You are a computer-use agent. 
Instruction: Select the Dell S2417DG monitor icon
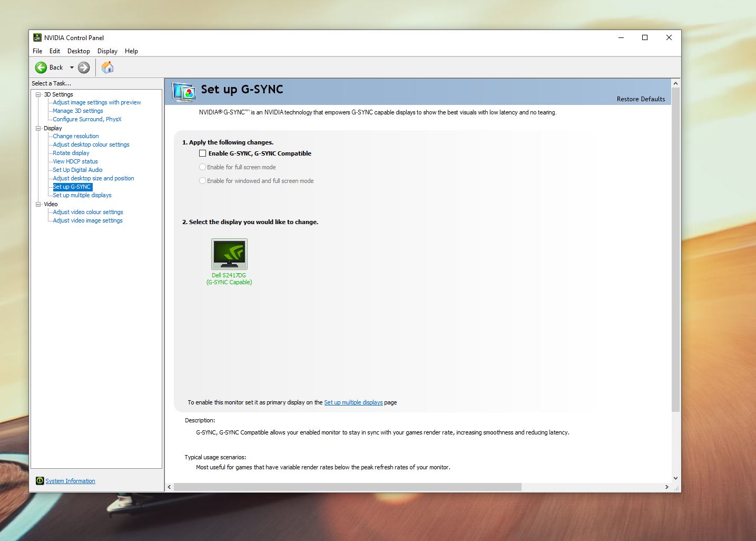click(x=229, y=254)
